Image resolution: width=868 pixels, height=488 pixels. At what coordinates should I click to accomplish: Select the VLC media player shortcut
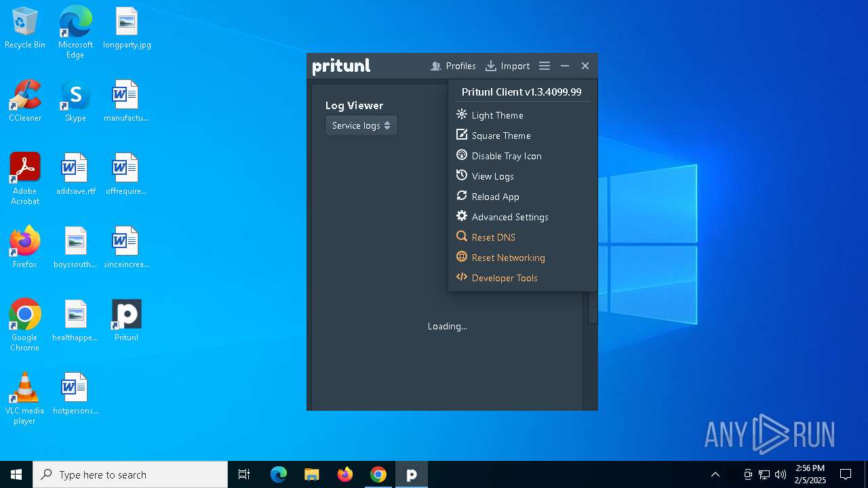point(25,399)
